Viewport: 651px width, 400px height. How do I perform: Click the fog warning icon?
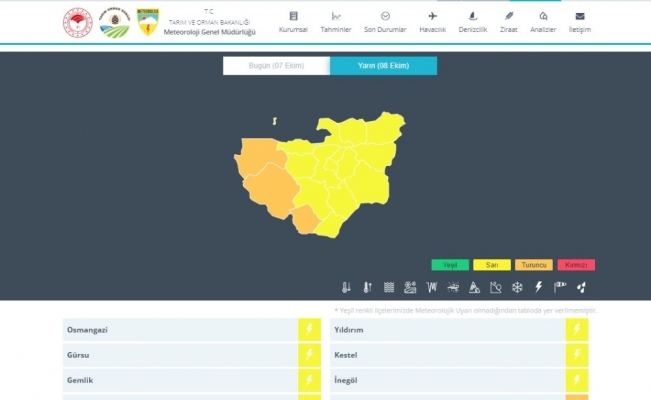(x=389, y=288)
